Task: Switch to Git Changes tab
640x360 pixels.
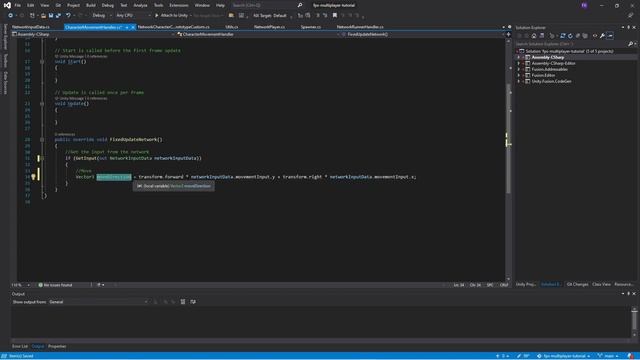Action: tap(578, 284)
